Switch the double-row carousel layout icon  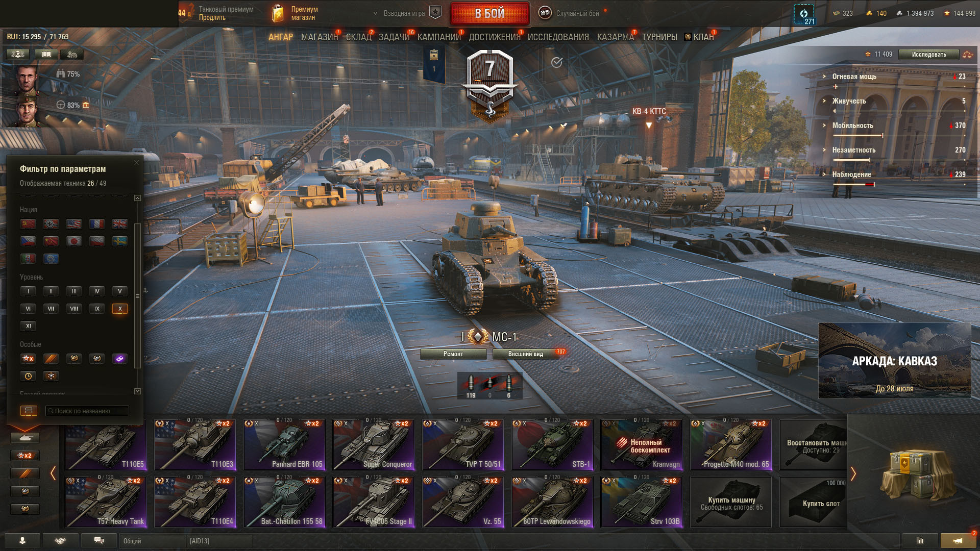click(29, 411)
